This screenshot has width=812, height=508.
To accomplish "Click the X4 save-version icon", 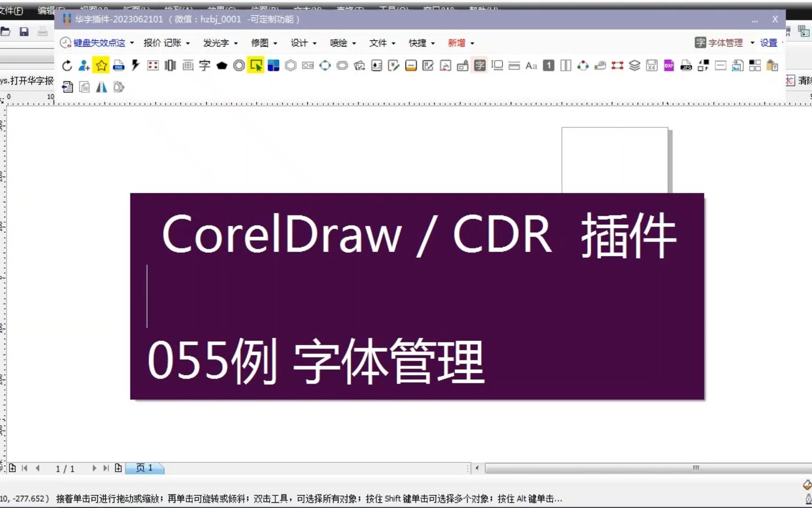I will coord(652,65).
